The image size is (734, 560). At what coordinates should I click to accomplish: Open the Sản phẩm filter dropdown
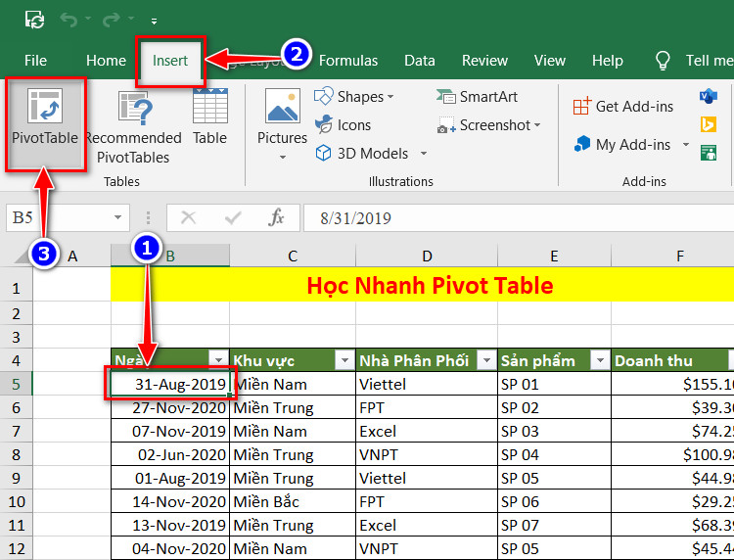coord(600,360)
